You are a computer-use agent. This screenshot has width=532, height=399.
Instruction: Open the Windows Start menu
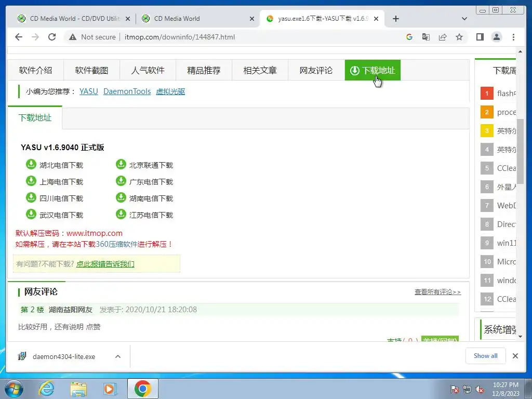coord(14,389)
